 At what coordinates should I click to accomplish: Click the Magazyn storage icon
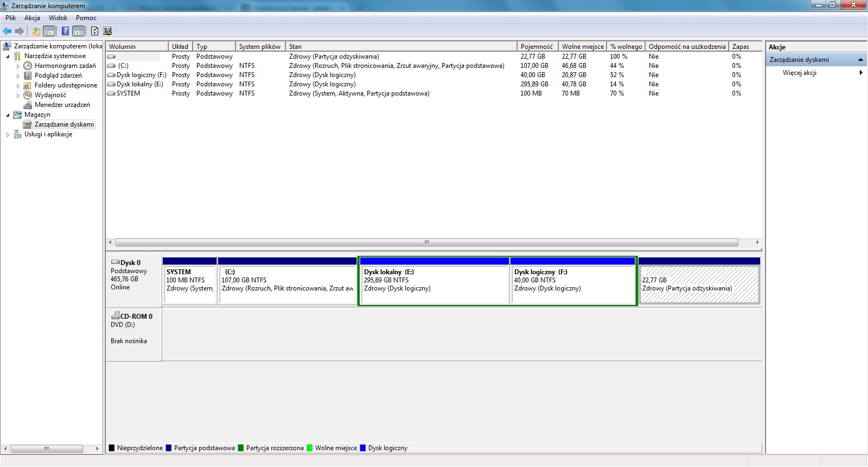coord(17,115)
